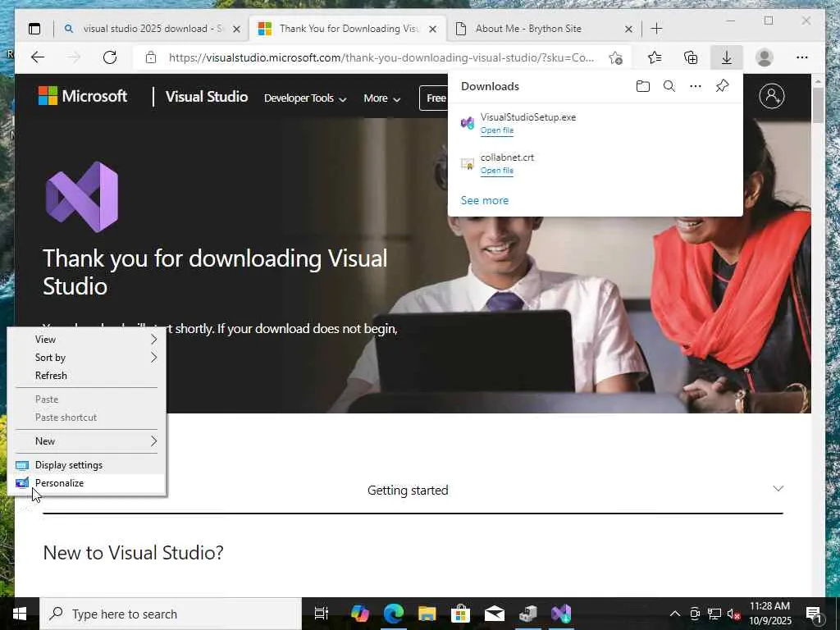This screenshot has width=840, height=630.
Task: Go back with the browser back arrow
Action: tap(38, 57)
